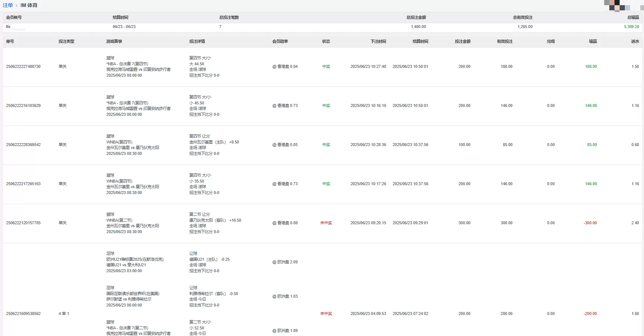Select bet detail 小 45.50
The height and width of the screenshot is (336, 644).
(197, 103)
